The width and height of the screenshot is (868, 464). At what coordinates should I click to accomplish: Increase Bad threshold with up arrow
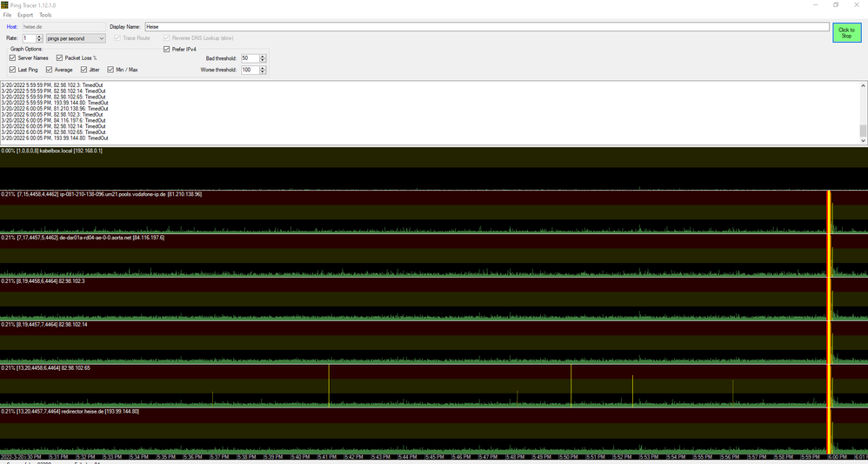(263, 57)
